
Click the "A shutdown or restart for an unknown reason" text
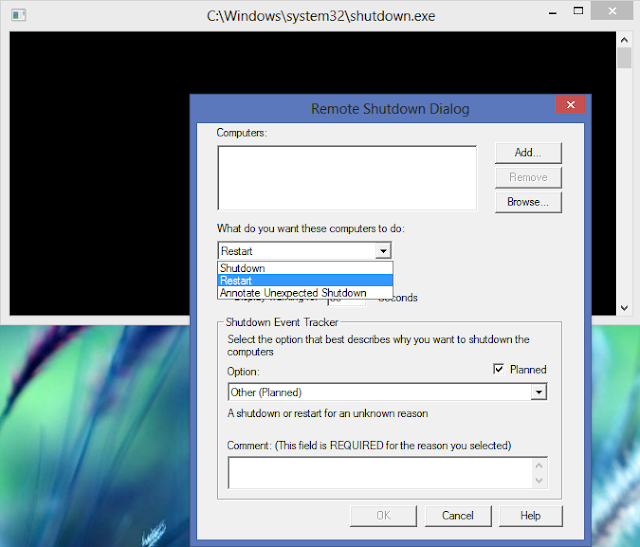coord(327,413)
